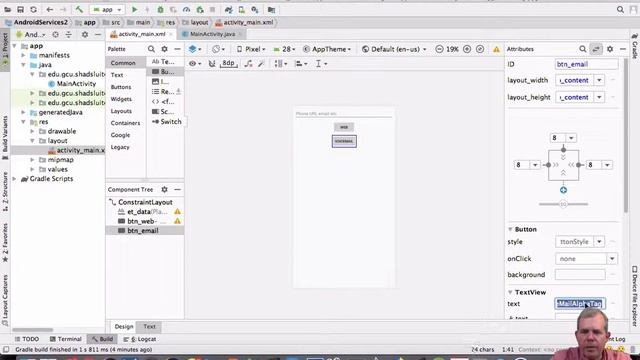Viewport: 640px width, 360px height.
Task: Adjust horizontal bias slider
Action: tap(563, 204)
